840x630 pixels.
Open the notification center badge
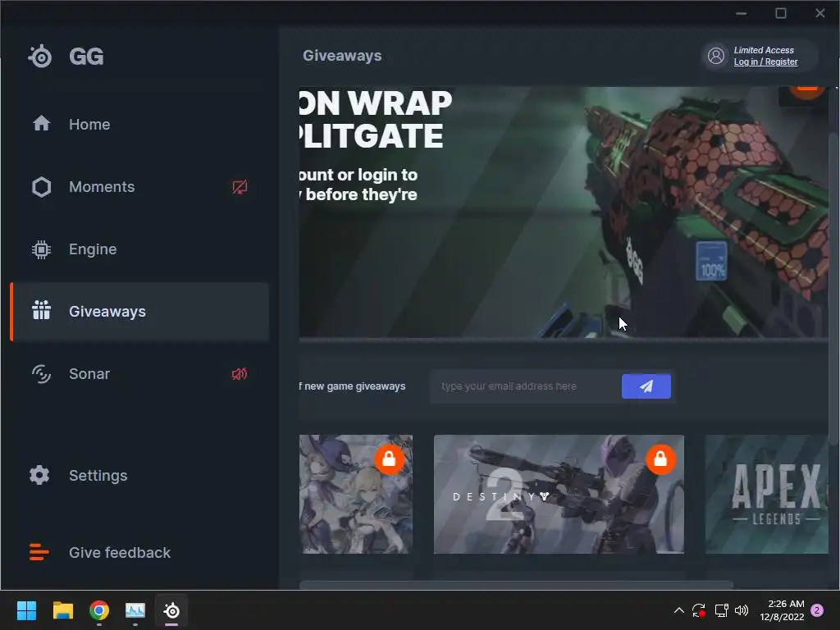point(817,610)
